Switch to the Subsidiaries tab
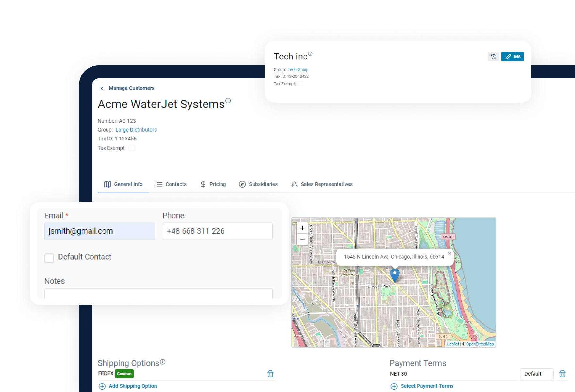575x392 pixels. click(258, 184)
